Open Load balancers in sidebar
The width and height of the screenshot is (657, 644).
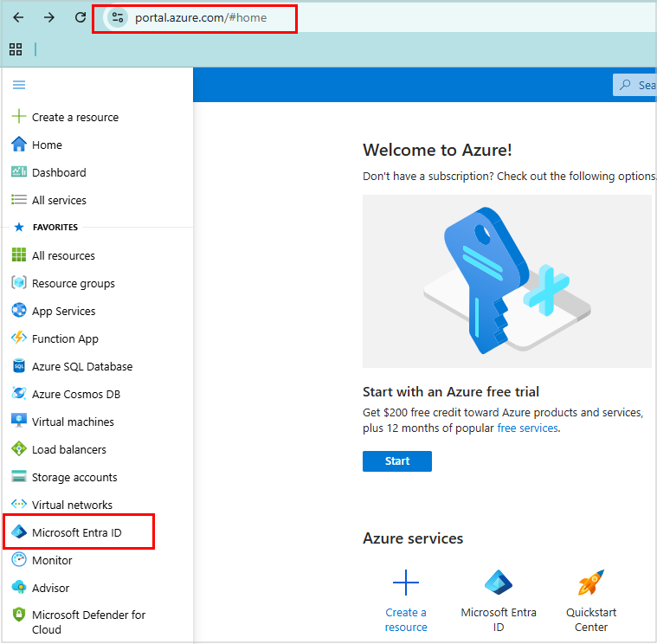click(69, 449)
